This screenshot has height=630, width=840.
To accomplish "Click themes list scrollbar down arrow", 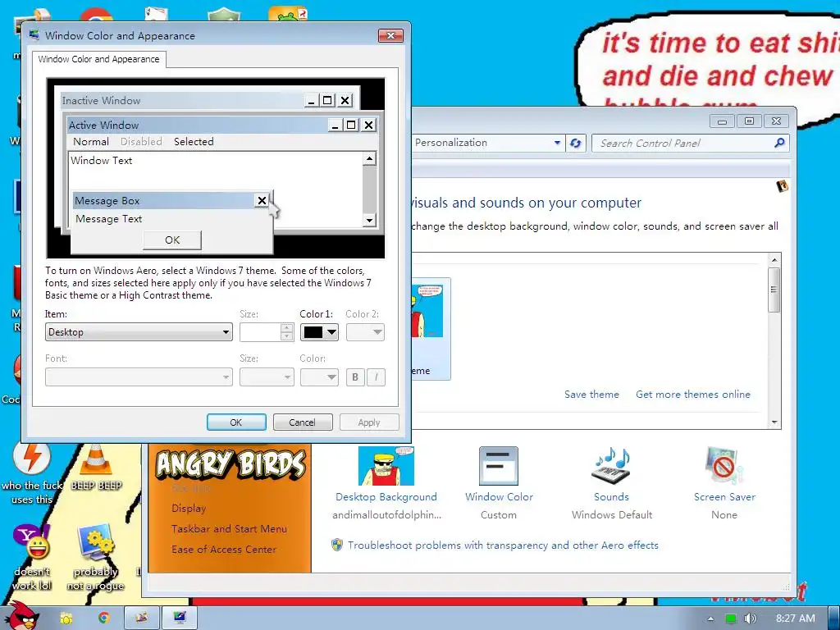I will [774, 422].
